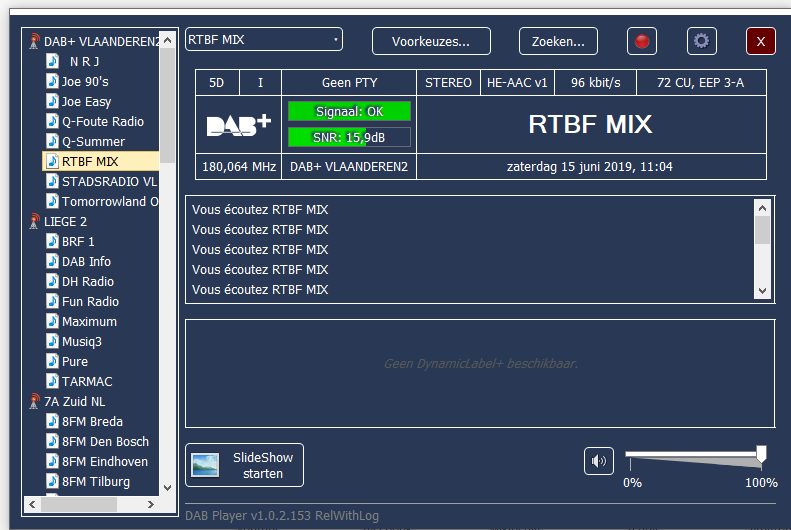The image size is (791, 530).
Task: Click the antenna icon beside DAB+ VLAANDEREN2
Action: pos(34,41)
